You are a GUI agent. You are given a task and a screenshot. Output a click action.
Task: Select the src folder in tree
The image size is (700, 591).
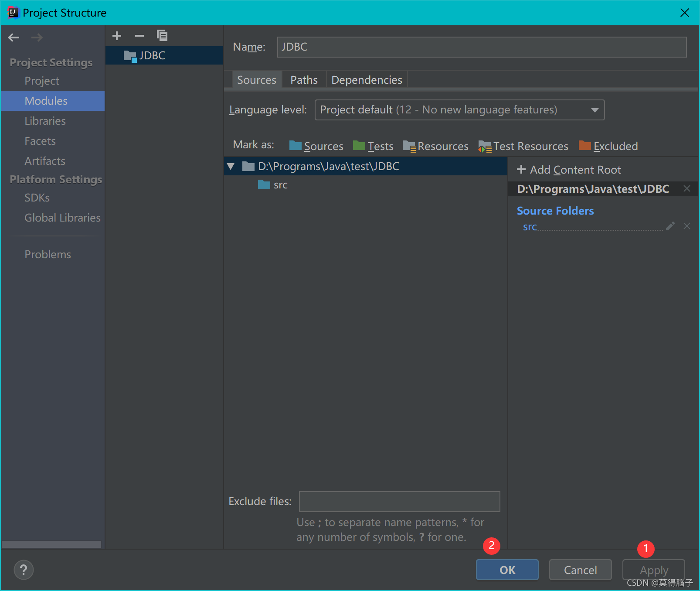point(273,185)
